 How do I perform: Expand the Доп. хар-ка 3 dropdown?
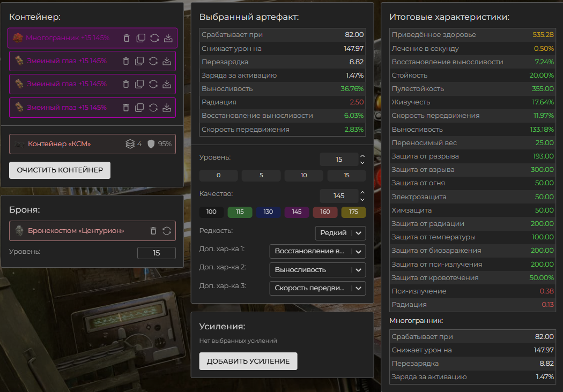point(317,288)
